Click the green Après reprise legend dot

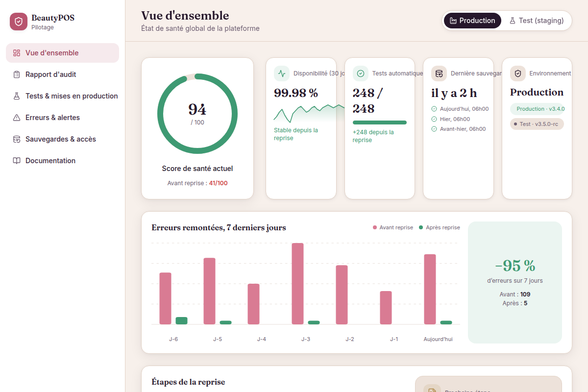click(x=421, y=227)
